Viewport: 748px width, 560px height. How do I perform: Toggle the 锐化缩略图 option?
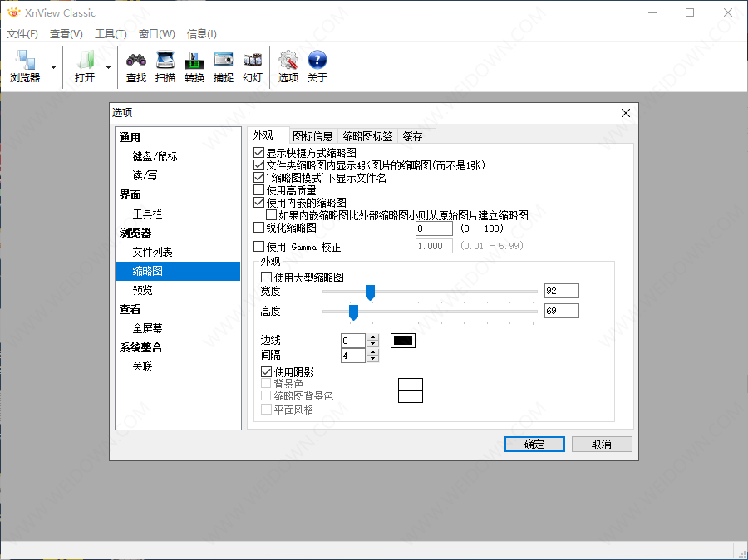click(x=258, y=226)
